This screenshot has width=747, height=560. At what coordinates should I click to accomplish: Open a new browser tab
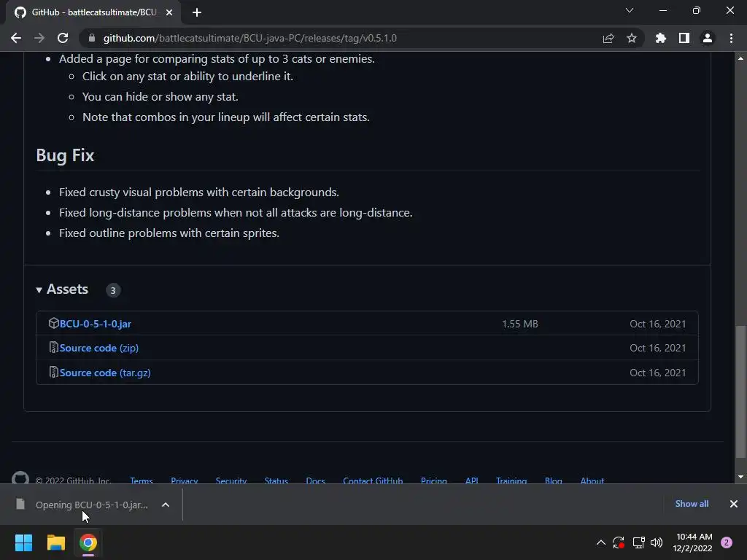pos(197,12)
